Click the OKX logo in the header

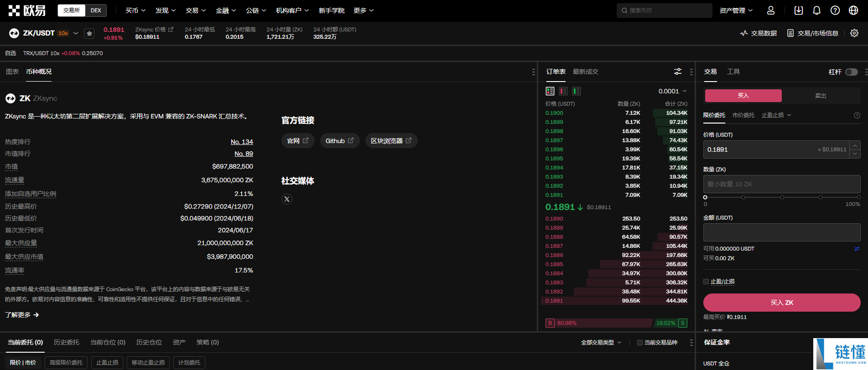[x=27, y=10]
